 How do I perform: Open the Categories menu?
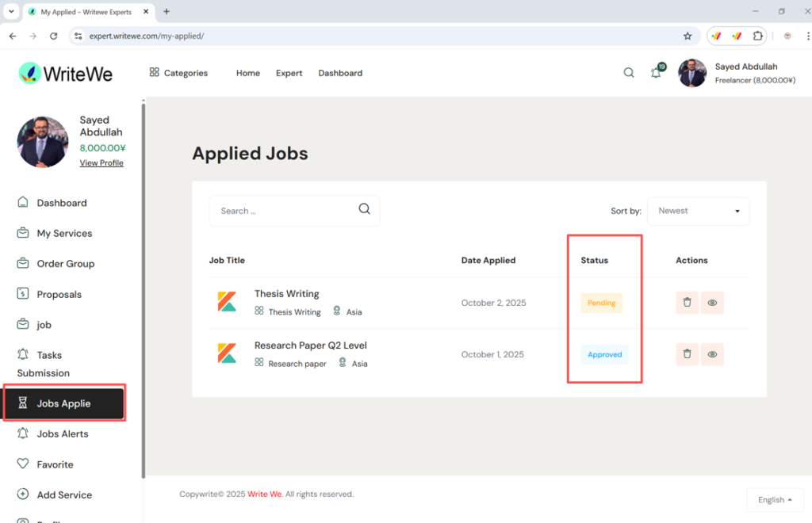tap(178, 73)
